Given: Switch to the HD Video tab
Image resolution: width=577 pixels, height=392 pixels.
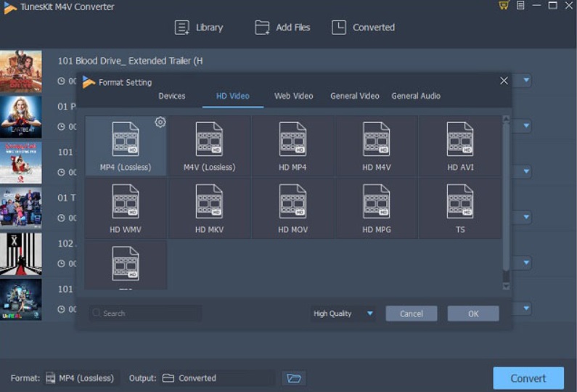Looking at the screenshot, I should pos(232,96).
